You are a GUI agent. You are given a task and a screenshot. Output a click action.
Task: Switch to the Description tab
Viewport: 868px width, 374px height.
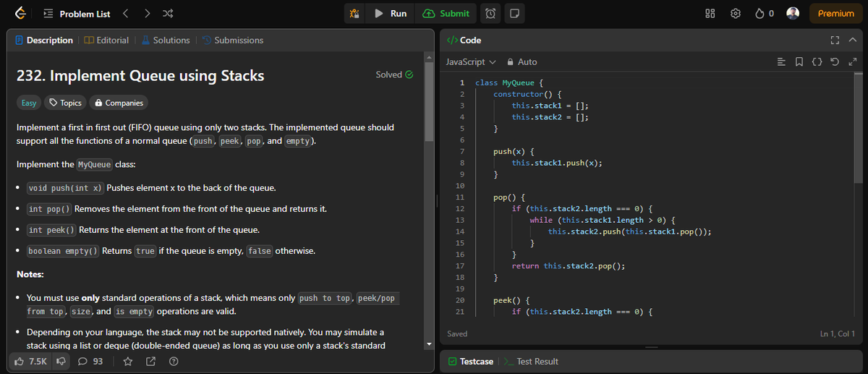tap(44, 41)
